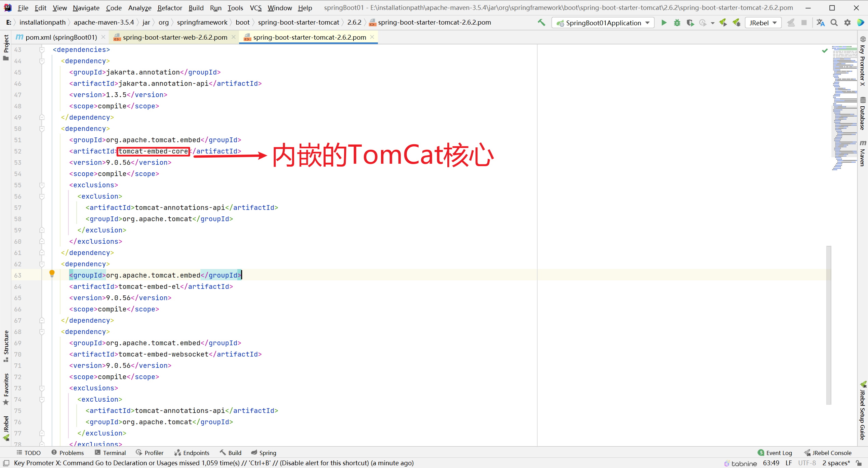Open Search Everywhere magnifier icon
The image size is (868, 468).
834,23
